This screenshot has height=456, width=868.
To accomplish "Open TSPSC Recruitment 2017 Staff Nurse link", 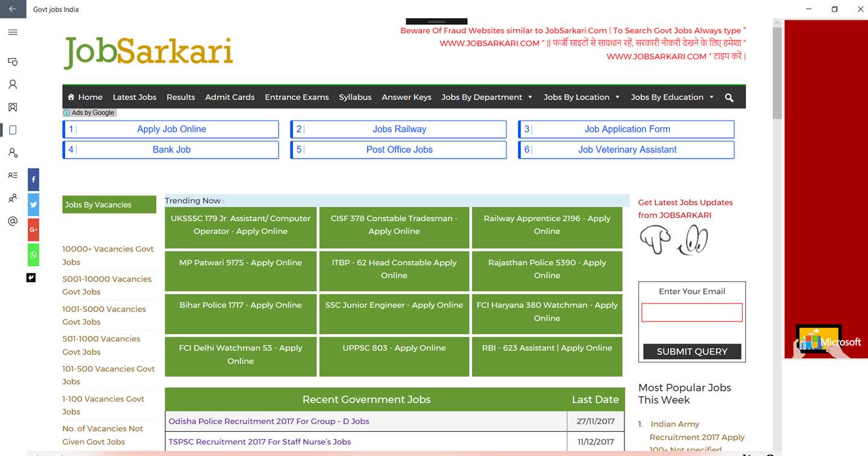I will click(x=260, y=442).
